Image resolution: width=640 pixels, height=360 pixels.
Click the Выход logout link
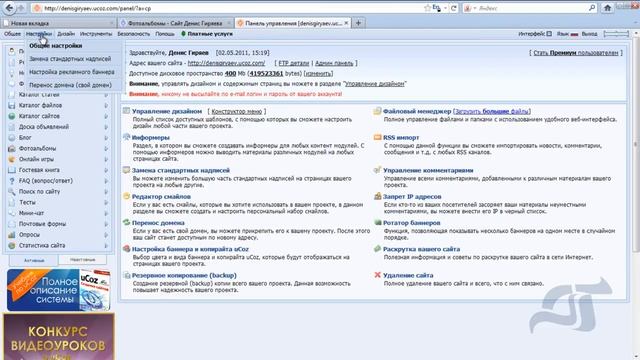(589, 34)
